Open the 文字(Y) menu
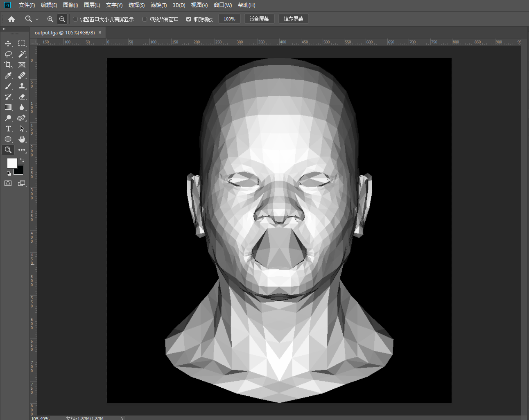529x420 pixels. [x=114, y=5]
